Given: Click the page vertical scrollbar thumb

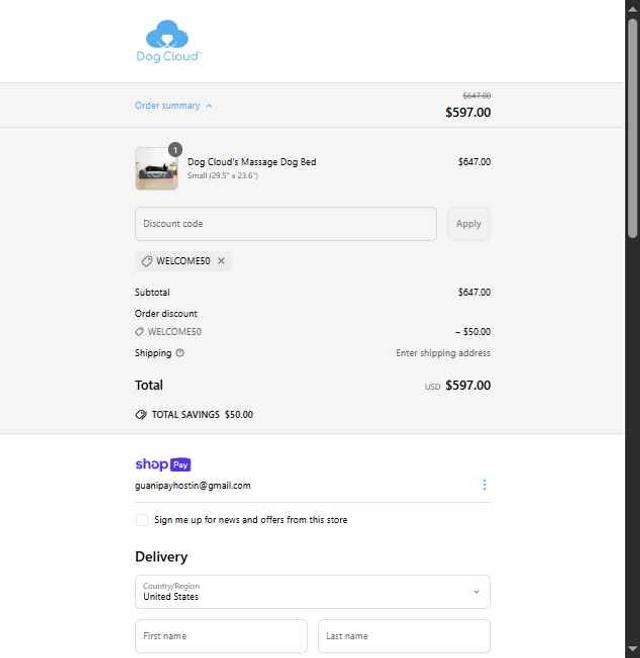Looking at the screenshot, I should coord(632,129).
